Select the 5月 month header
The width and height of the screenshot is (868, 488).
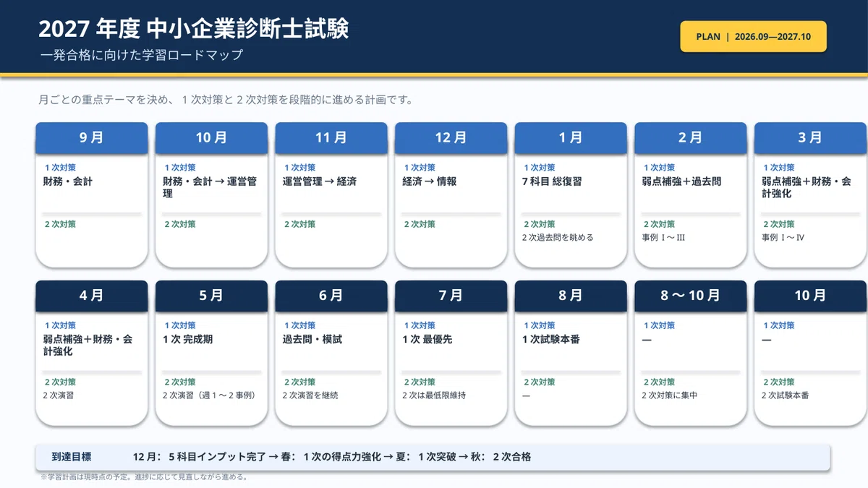click(x=211, y=296)
